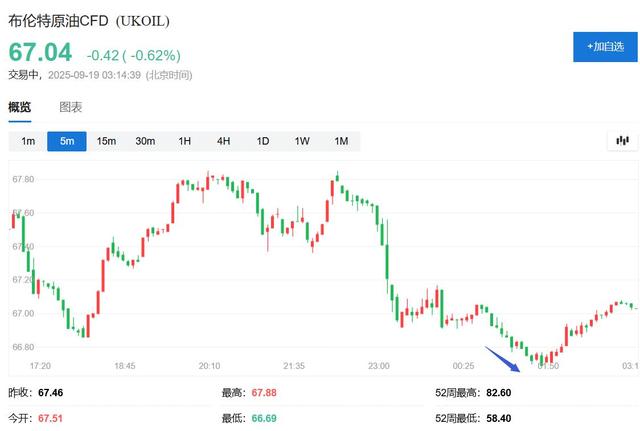Select the 15m timeframe
This screenshot has width=640, height=431.
(x=106, y=141)
